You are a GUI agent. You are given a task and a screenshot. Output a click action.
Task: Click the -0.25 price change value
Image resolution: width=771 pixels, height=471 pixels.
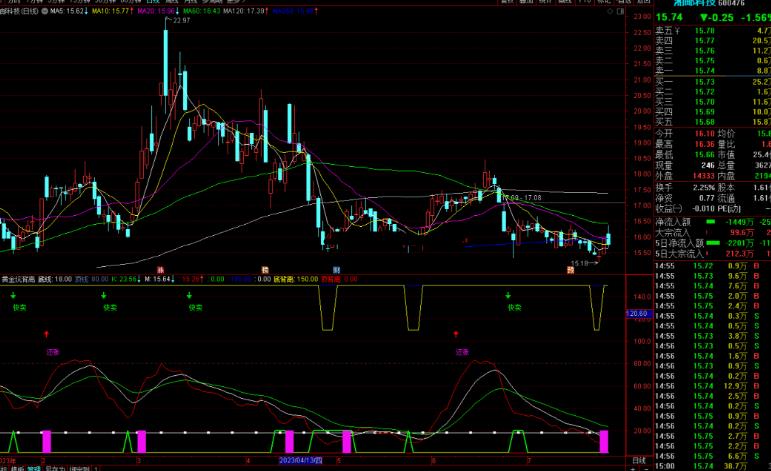click(x=716, y=17)
